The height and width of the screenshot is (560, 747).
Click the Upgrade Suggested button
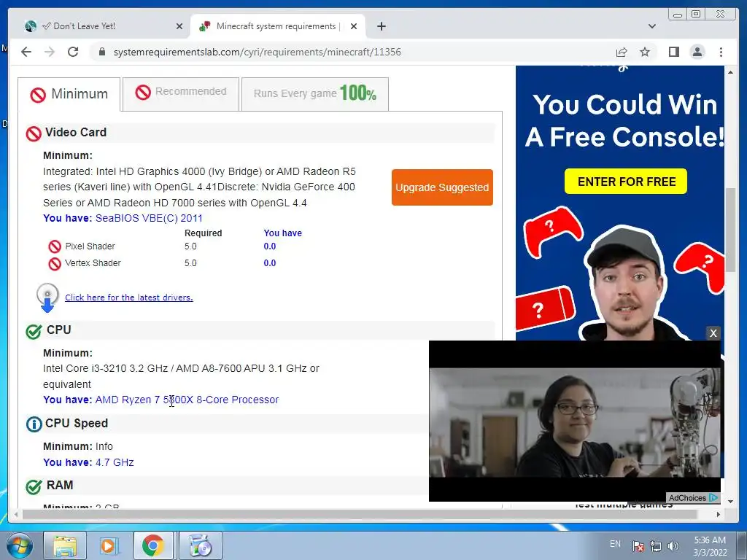pos(442,187)
